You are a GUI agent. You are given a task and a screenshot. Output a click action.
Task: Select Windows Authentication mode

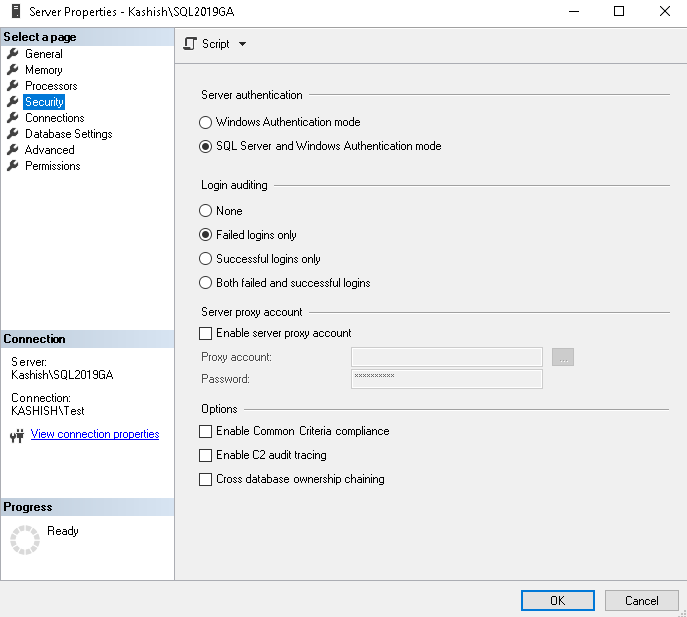click(x=206, y=122)
